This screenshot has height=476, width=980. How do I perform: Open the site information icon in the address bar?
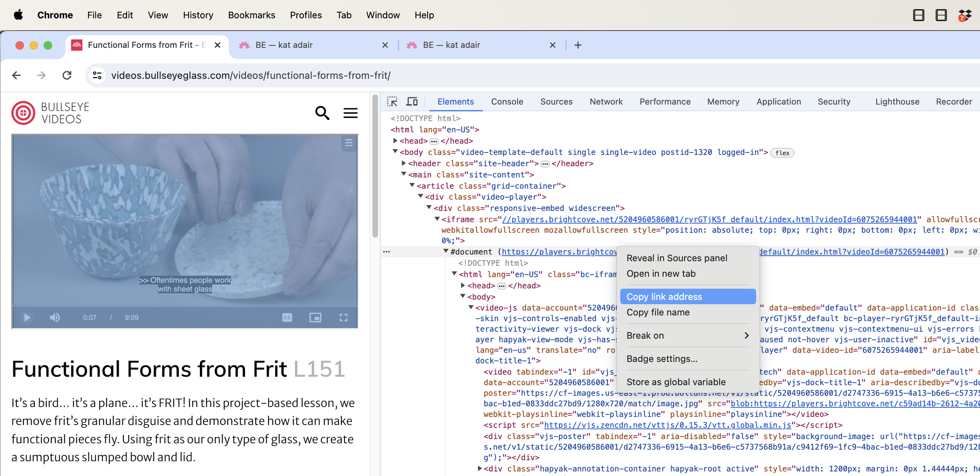coord(97,75)
